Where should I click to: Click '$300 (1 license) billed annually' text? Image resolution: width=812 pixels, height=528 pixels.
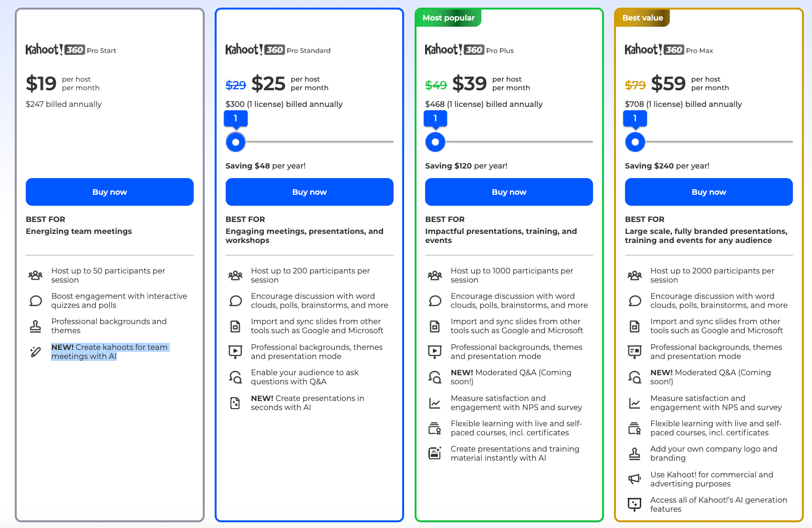coord(284,104)
